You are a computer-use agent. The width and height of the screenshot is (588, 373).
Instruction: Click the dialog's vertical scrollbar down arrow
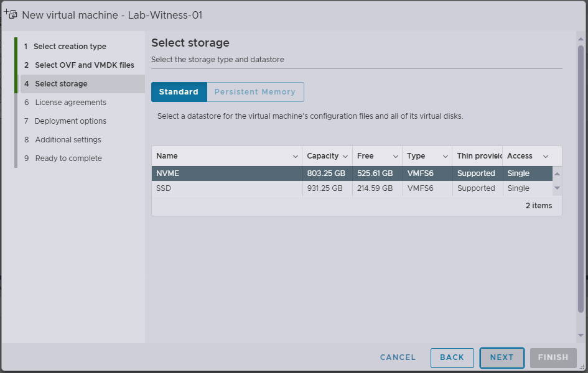581,335
